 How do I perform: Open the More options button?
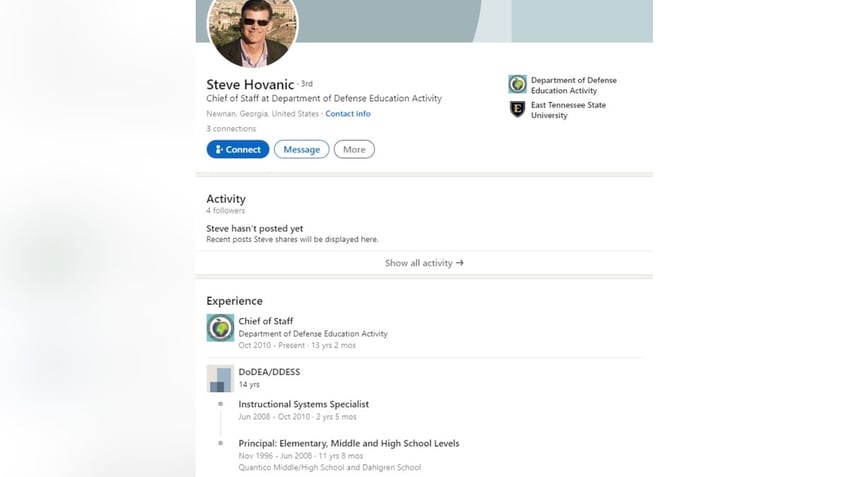[x=354, y=149]
